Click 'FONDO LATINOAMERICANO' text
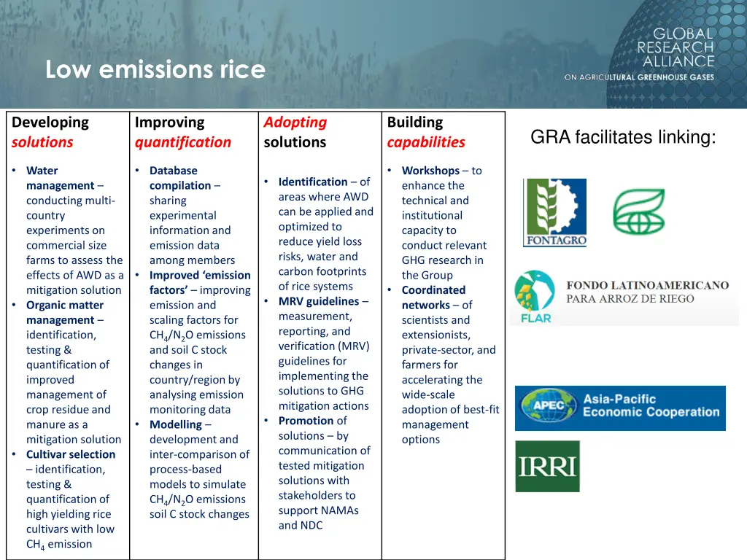The width and height of the screenshot is (747, 560). pos(647,285)
